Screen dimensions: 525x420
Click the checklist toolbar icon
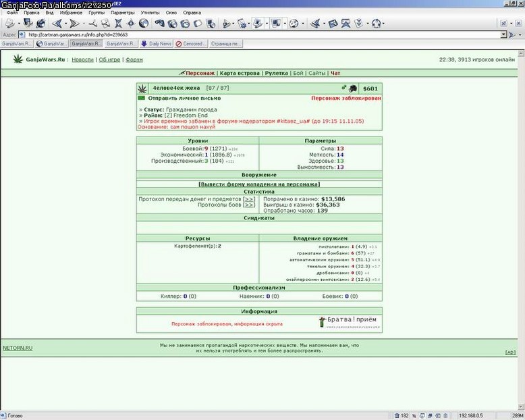coord(358,24)
